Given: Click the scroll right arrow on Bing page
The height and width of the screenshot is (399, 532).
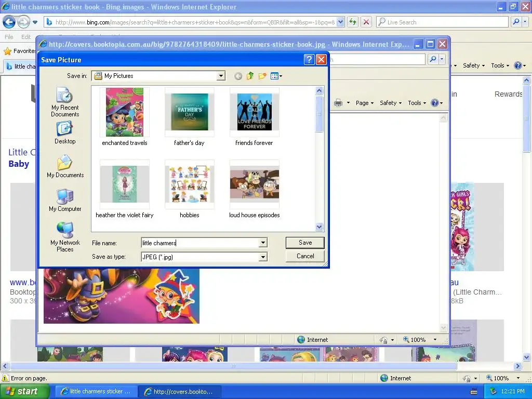Looking at the screenshot, I should coord(518,366).
